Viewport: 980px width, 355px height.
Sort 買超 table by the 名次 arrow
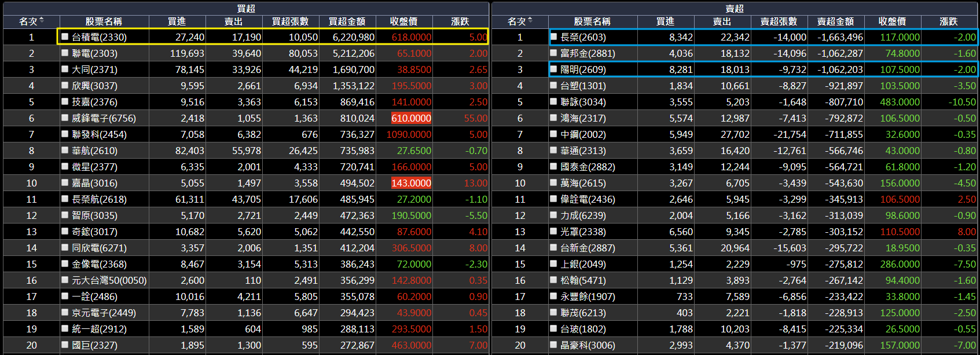pos(42,21)
